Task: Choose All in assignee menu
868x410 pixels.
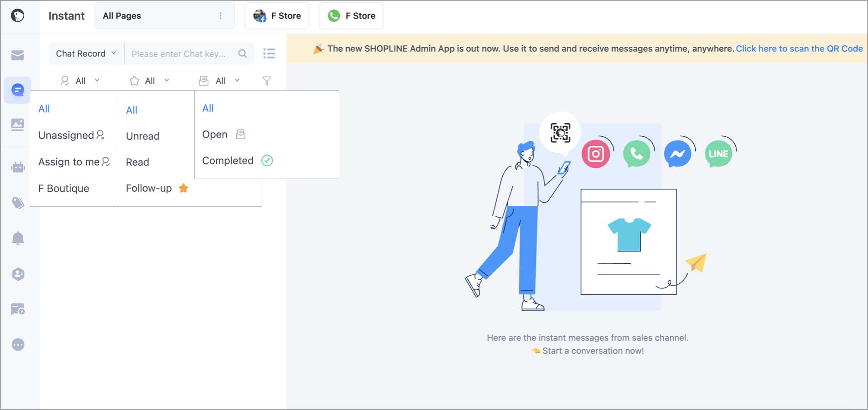Action: point(44,109)
